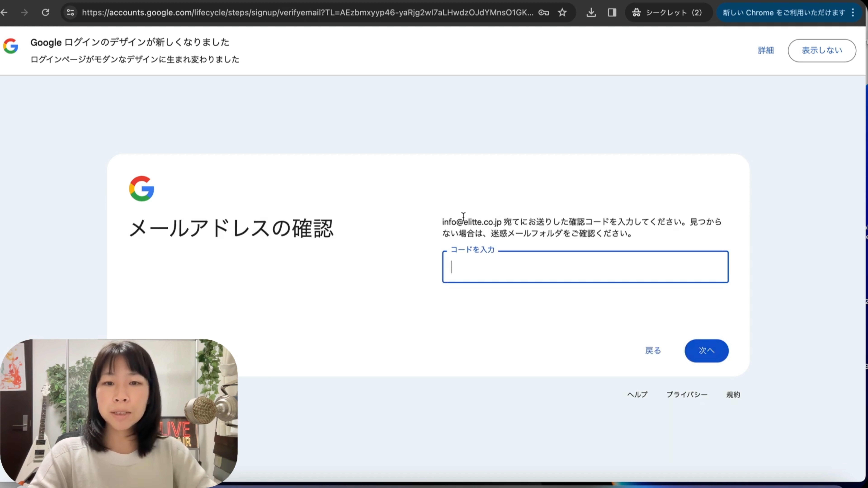Reload the page with refresh icon

point(45,13)
